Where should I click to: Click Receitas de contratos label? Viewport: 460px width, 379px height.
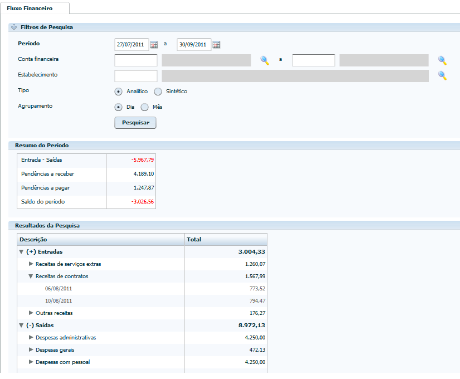(62, 276)
